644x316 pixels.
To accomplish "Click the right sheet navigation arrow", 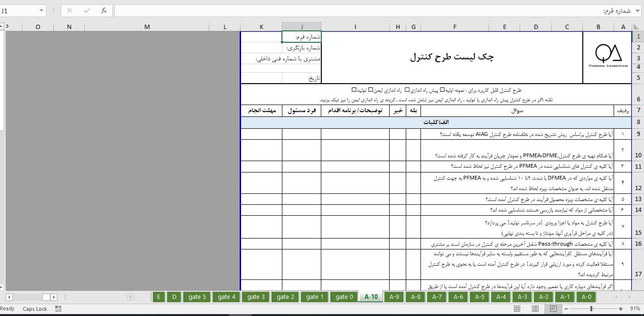I will coord(54,297).
